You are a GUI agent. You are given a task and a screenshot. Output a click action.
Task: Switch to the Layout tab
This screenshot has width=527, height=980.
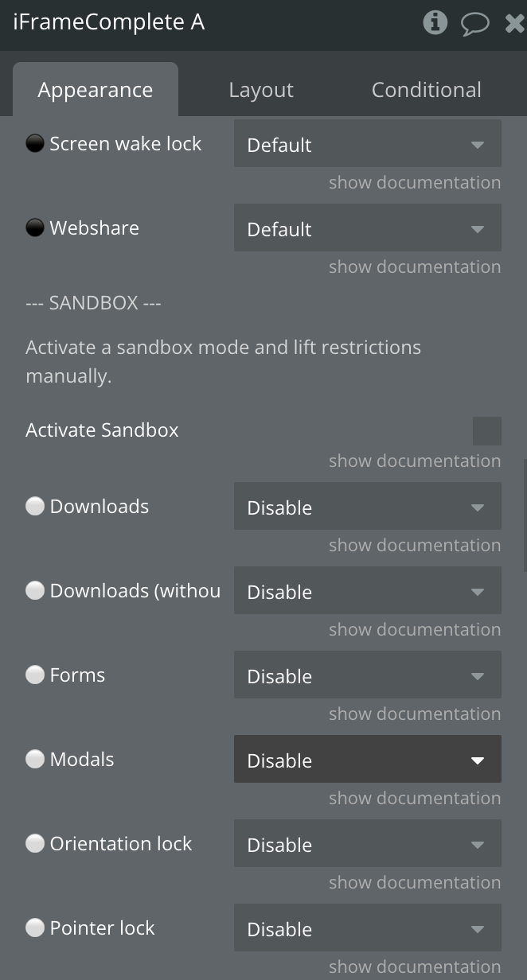[x=261, y=90]
